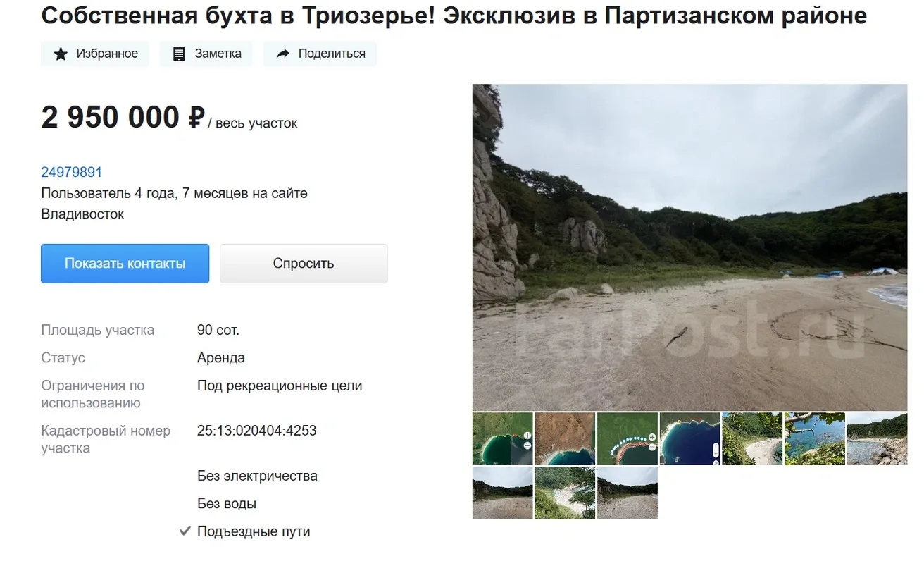Click the city name Владивосток
Image resolution: width=924 pixels, height=566 pixels.
(x=82, y=214)
